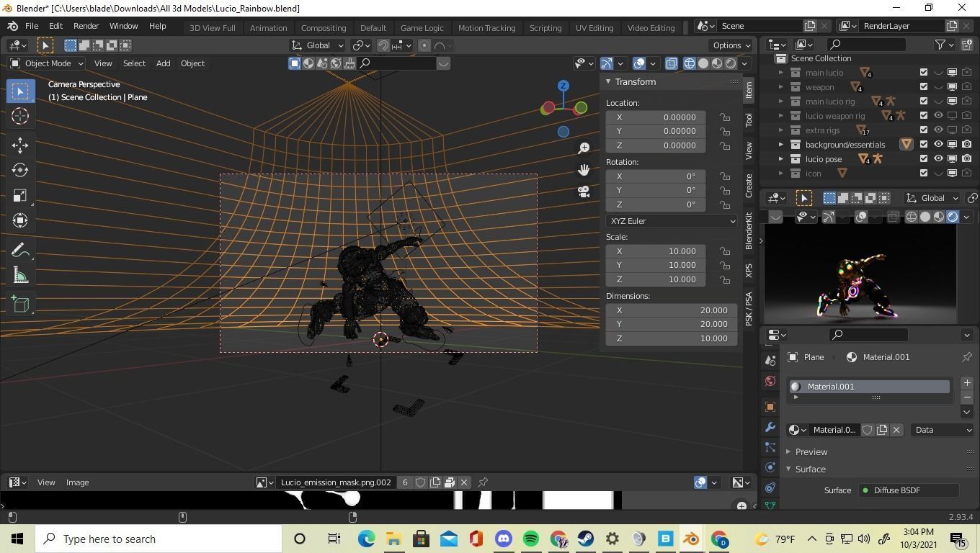This screenshot has height=553, width=980.
Task: Select the Transform tool
Action: 20,220
